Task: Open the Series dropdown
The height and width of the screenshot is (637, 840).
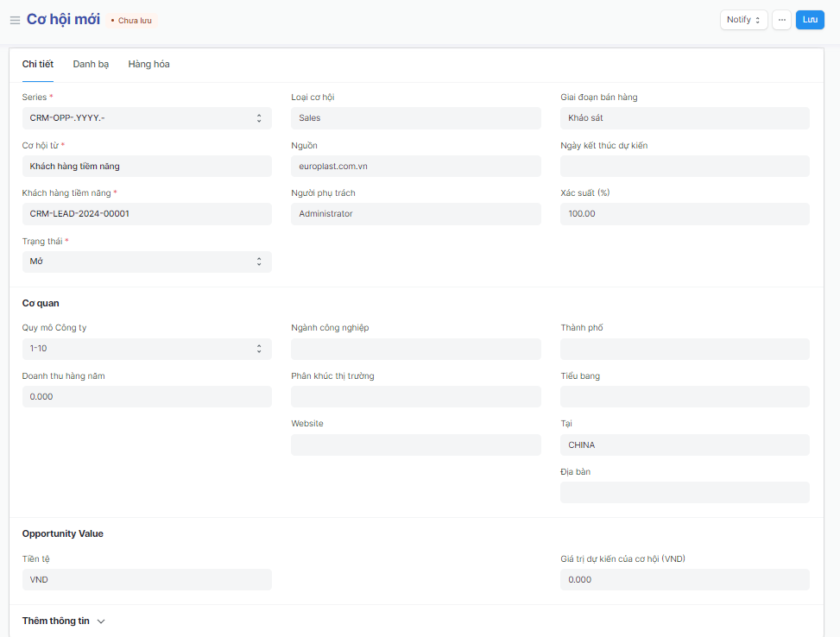Action: click(147, 118)
